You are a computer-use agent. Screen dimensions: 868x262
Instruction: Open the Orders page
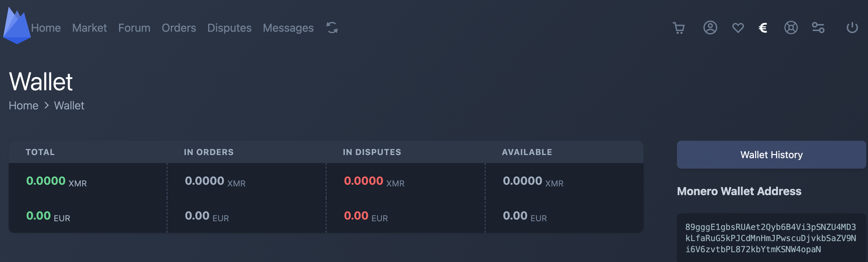pyautogui.click(x=179, y=28)
